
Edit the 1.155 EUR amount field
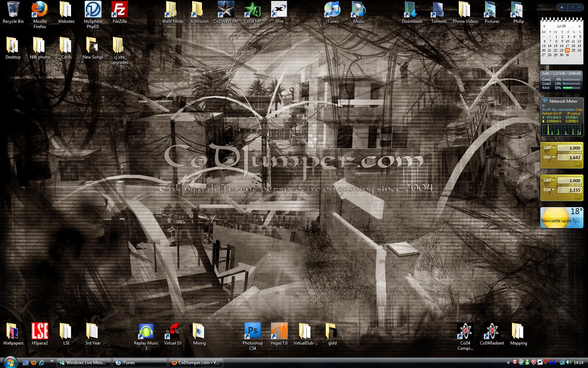coord(569,190)
